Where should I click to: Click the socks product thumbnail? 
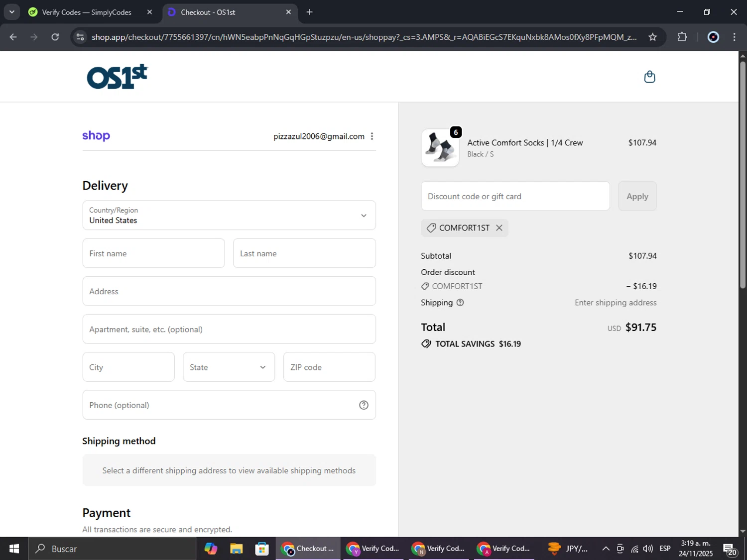coord(440,148)
